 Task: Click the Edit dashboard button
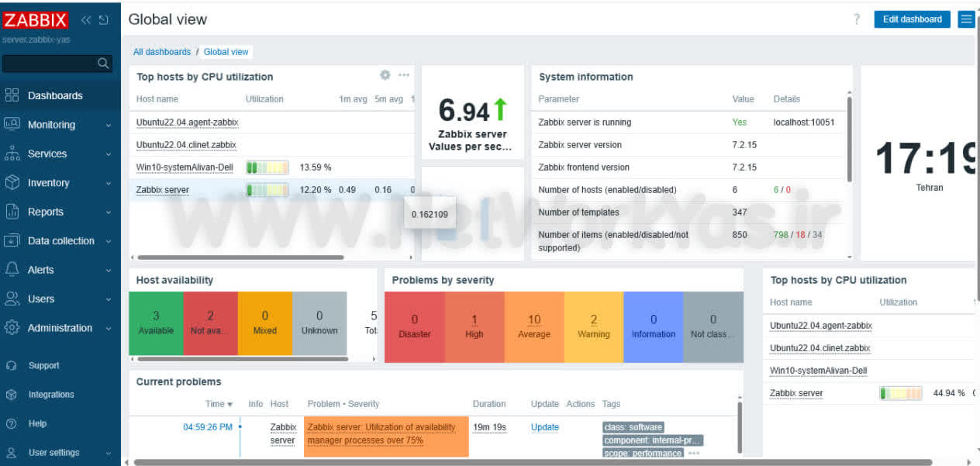coord(912,19)
